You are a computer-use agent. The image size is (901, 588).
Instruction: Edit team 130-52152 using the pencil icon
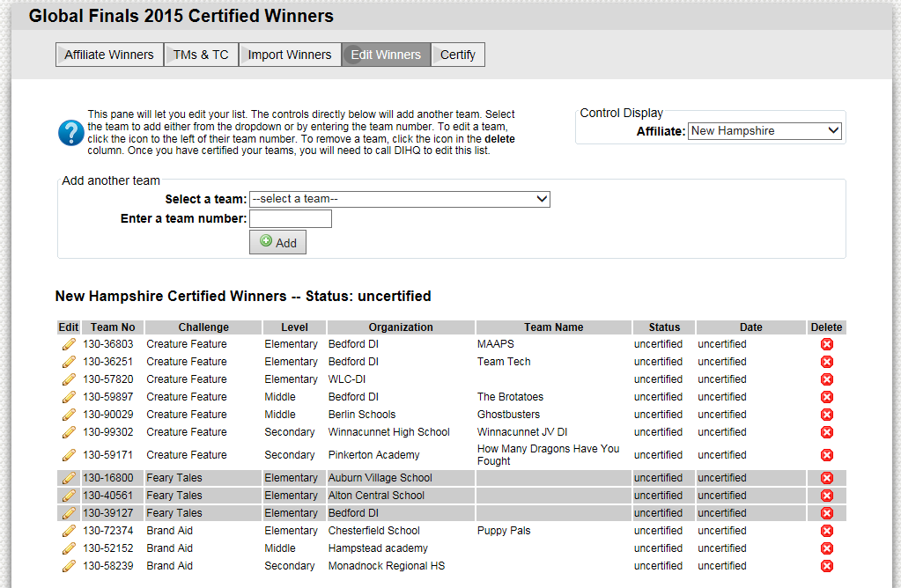click(x=69, y=548)
